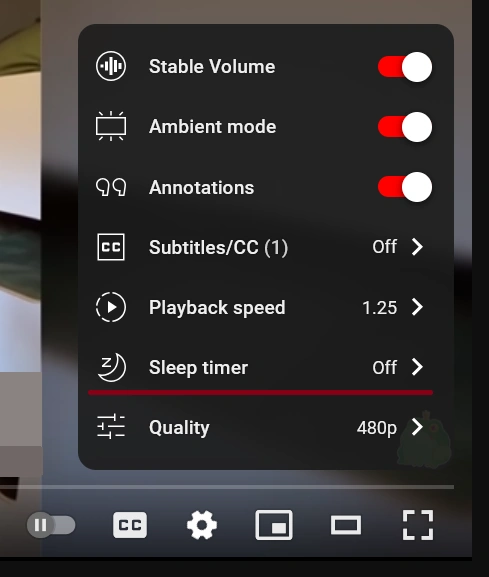Seek on the video progress bar
Viewport: 489px width, 577px height.
click(227, 487)
